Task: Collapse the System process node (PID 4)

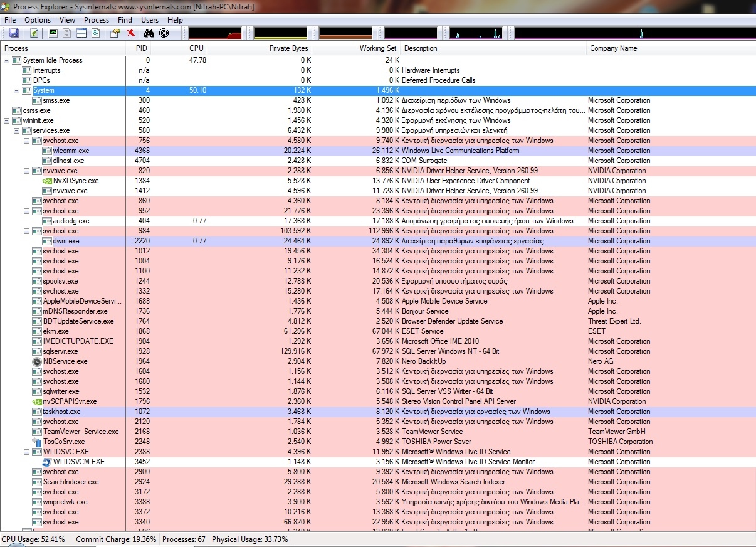Action: (x=17, y=90)
